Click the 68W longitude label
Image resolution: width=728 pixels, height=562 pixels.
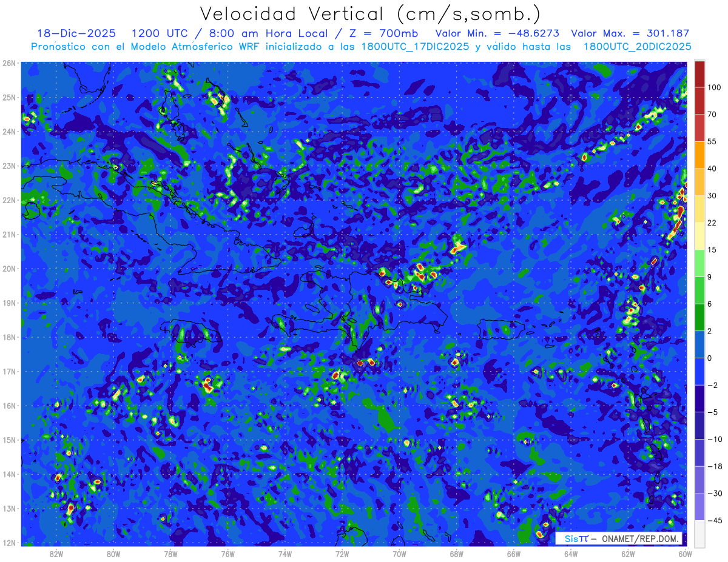pos(457,554)
